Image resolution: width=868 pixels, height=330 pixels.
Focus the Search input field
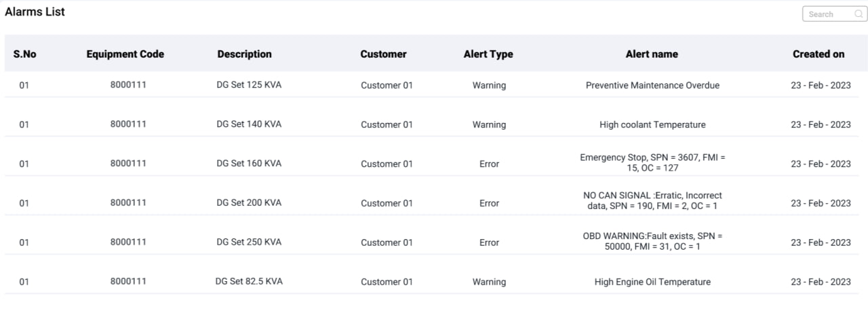835,14
